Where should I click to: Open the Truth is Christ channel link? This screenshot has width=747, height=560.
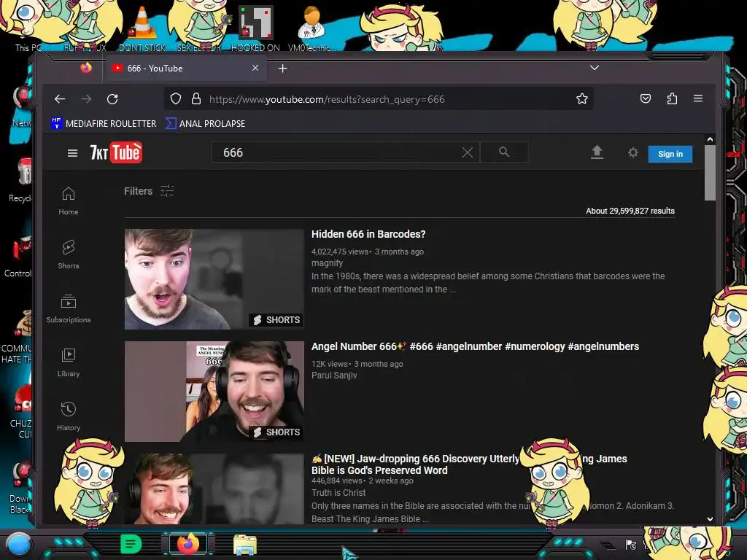[x=338, y=493]
